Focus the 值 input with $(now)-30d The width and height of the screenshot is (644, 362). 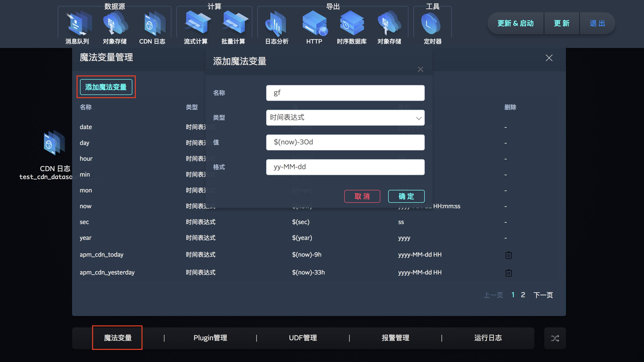coord(345,142)
